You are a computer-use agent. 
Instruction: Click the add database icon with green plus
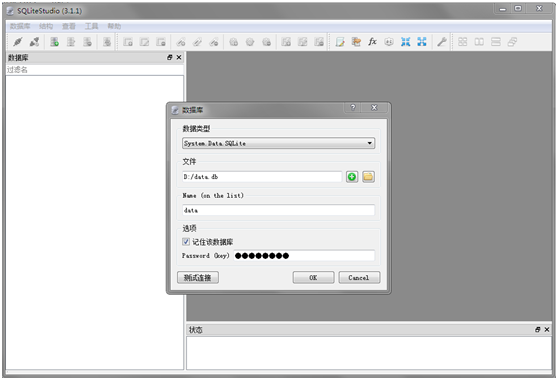coord(54,42)
